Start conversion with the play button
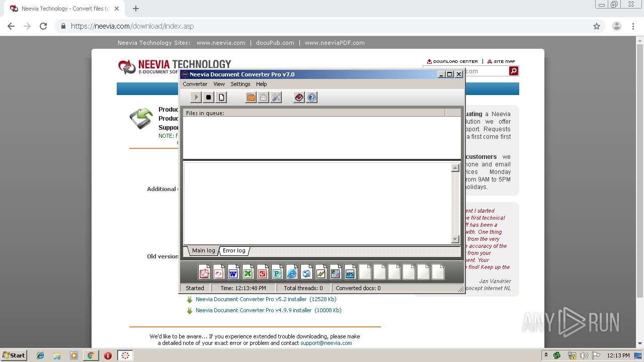 [x=196, y=98]
